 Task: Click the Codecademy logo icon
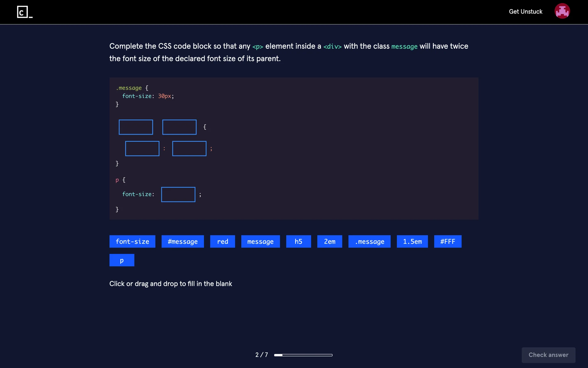[24, 12]
